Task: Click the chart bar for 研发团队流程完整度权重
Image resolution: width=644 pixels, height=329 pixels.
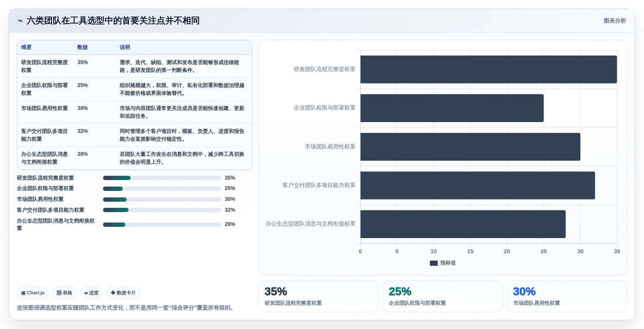Action: 489,69
